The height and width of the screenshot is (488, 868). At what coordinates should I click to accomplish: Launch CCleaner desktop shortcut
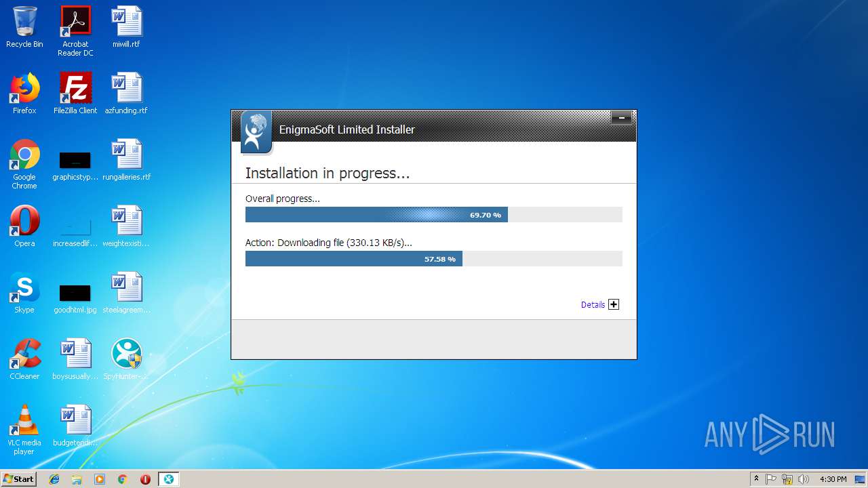tap(24, 359)
